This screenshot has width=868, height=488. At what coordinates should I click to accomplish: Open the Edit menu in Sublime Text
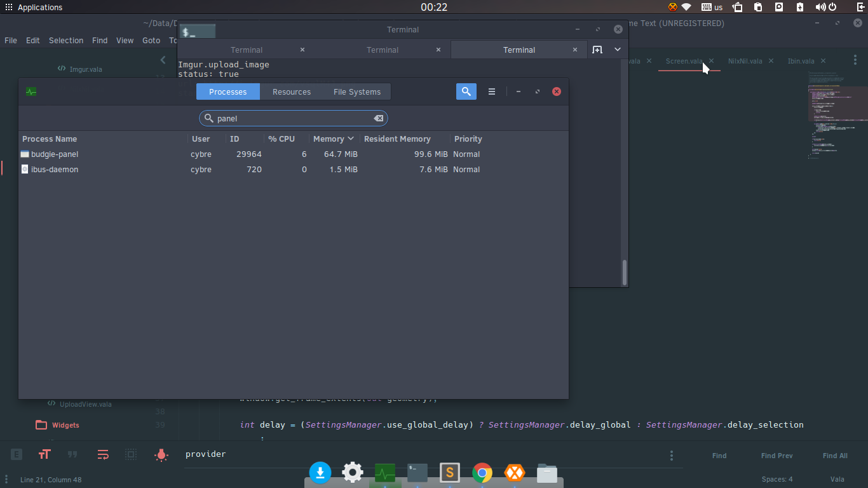coord(33,40)
